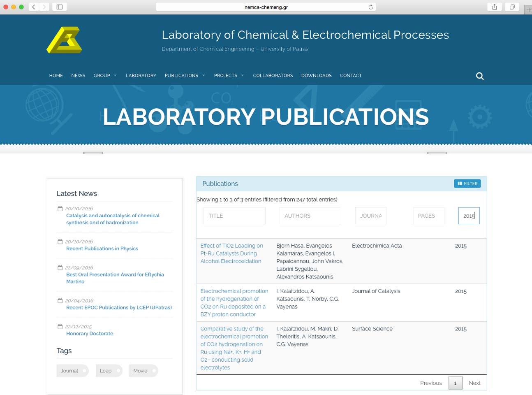This screenshot has width=532, height=395.
Task: Open the COLLABORATORS menu item
Action: (273, 76)
